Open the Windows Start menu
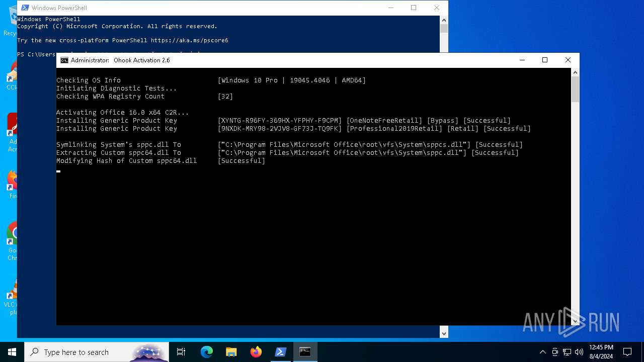 tap(12, 352)
